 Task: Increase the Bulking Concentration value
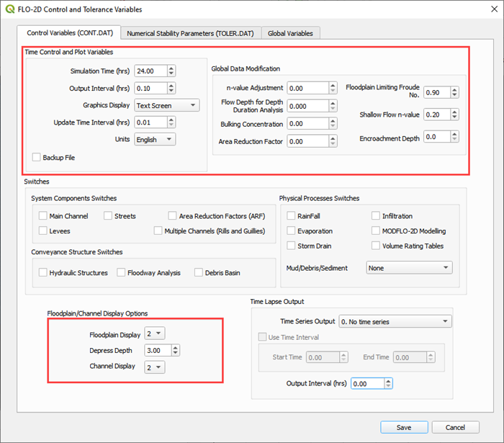pos(332,120)
